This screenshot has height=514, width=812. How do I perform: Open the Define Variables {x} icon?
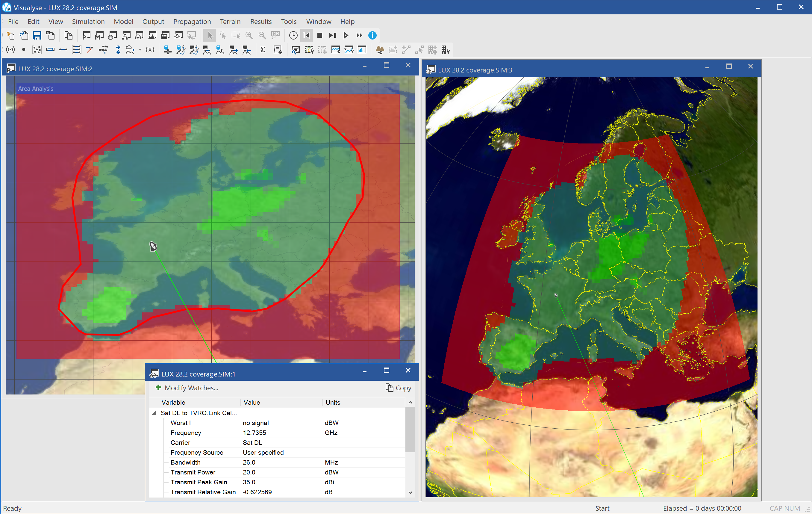150,50
